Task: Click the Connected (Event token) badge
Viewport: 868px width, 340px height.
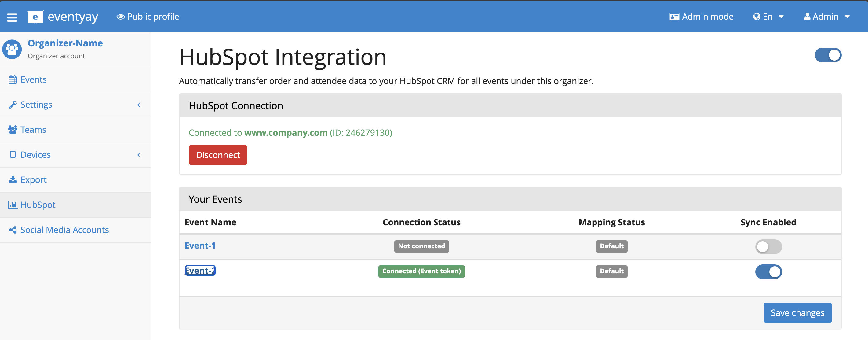Action: pyautogui.click(x=421, y=271)
